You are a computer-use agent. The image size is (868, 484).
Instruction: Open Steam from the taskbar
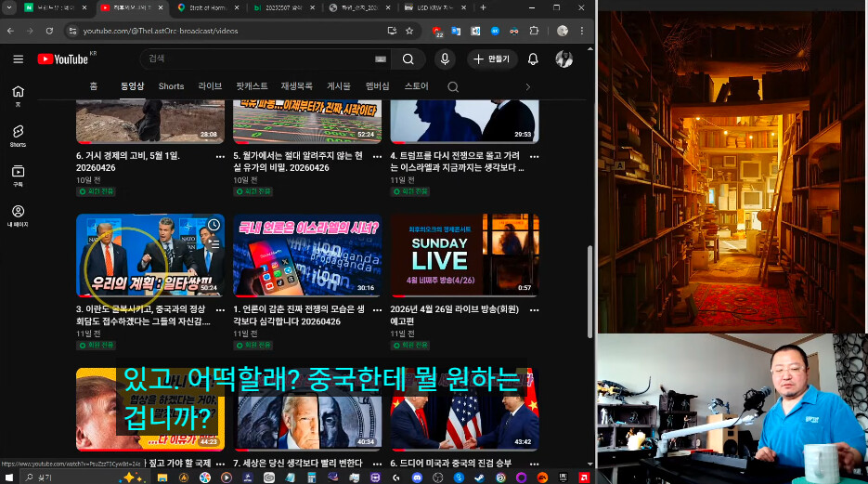click(x=479, y=477)
